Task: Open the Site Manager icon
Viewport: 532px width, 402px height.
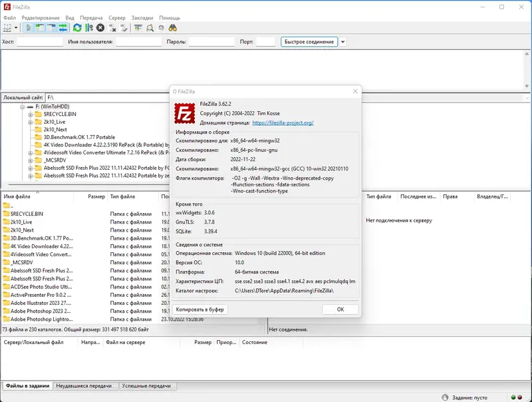Action: point(7,28)
